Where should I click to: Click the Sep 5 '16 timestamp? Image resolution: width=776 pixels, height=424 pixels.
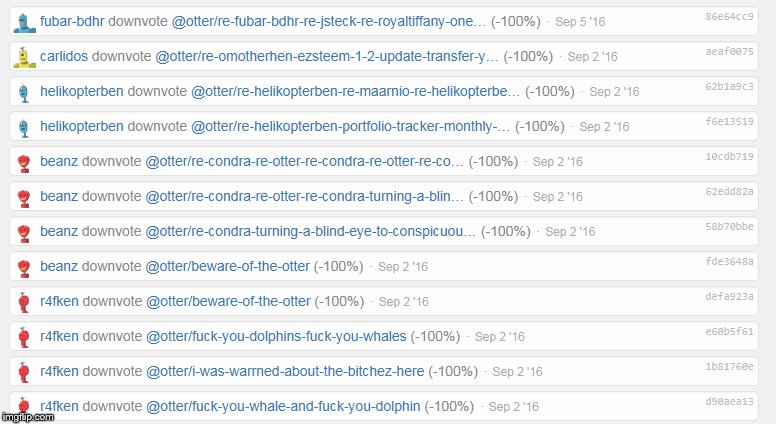coord(580,22)
